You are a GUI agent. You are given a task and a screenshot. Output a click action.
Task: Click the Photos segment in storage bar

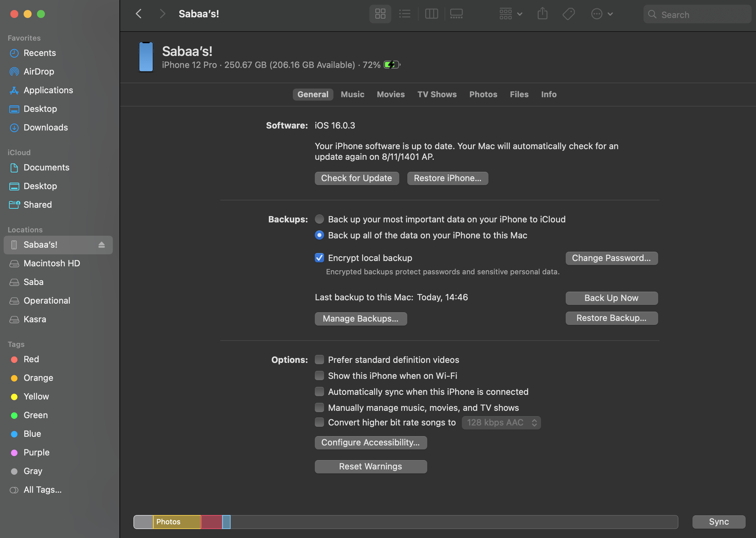click(177, 522)
